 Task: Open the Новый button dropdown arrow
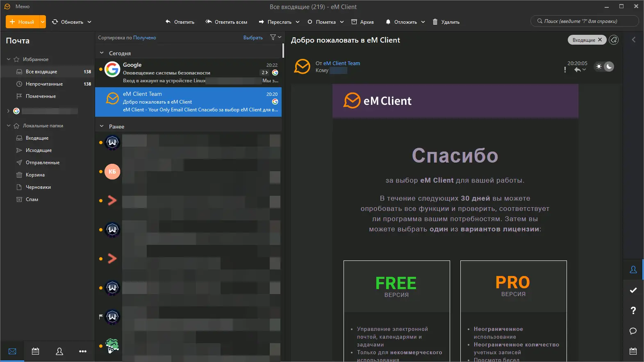pyautogui.click(x=43, y=22)
